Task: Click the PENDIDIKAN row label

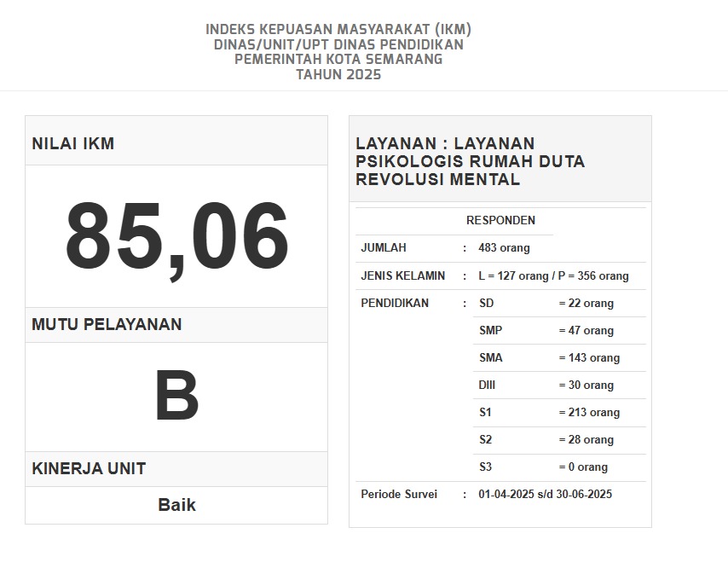Action: pyautogui.click(x=395, y=303)
